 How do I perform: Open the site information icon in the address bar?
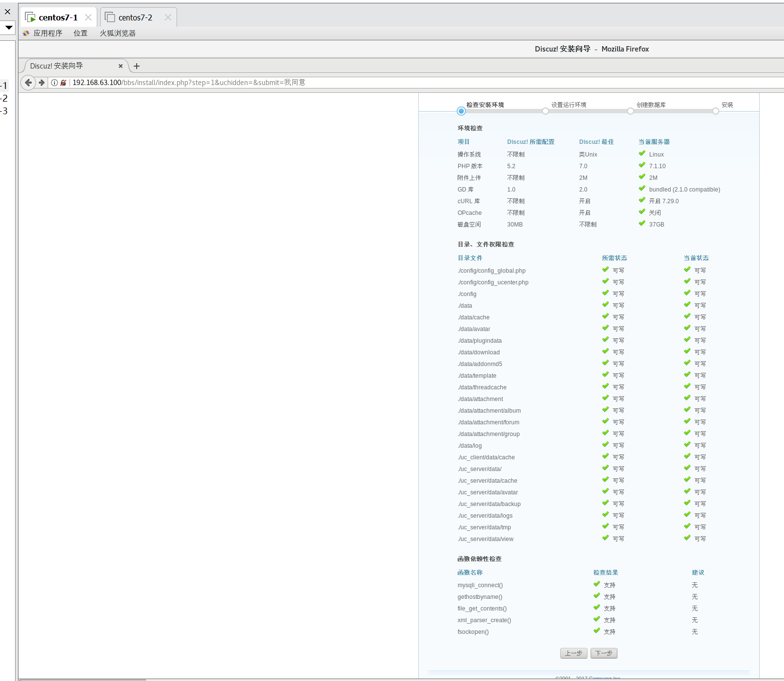pos(54,83)
